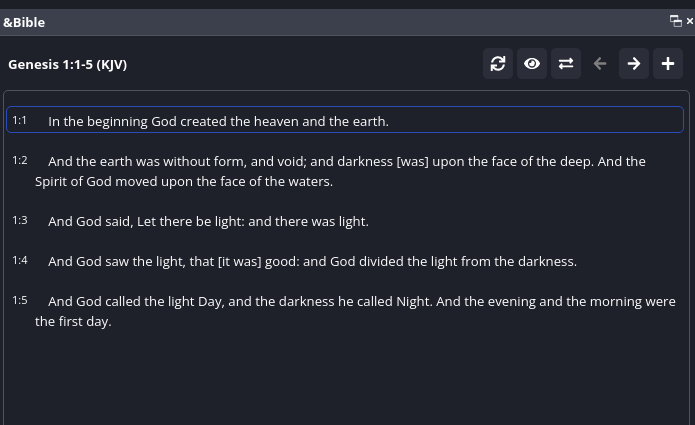Click the plus icon to add
The width and height of the screenshot is (695, 425).
(668, 64)
